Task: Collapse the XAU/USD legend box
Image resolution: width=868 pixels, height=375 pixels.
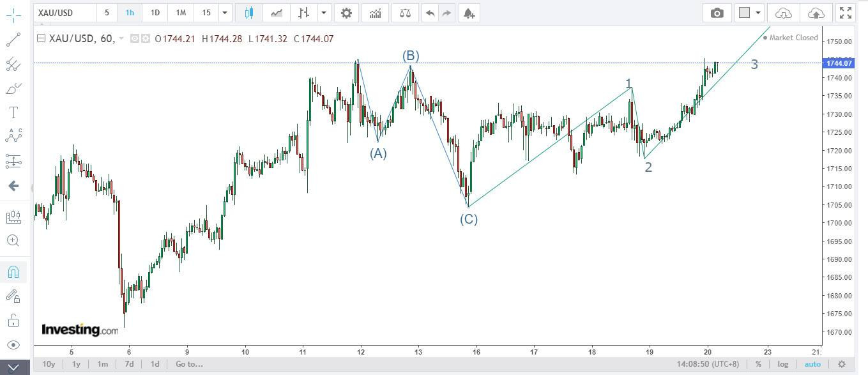Action: 42,38
